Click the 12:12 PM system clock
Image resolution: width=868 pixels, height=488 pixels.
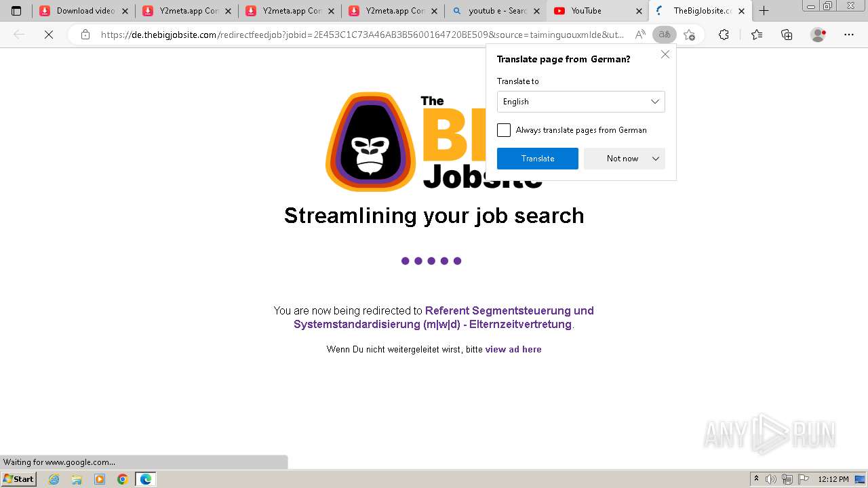(x=833, y=479)
